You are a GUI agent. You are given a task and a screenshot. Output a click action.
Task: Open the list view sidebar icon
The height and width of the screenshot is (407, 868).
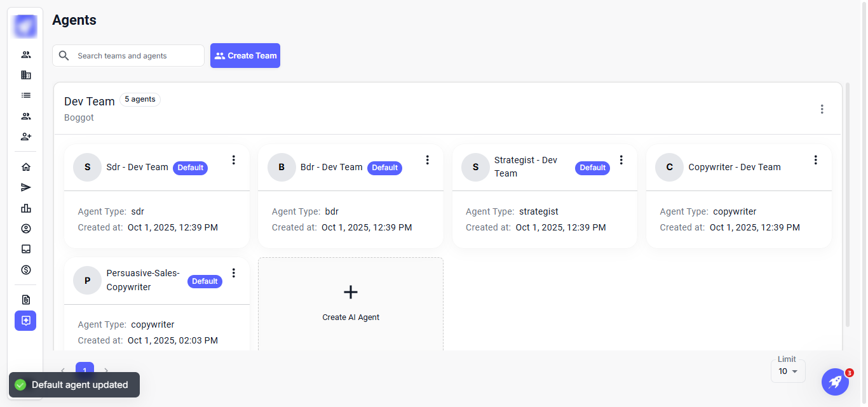pyautogui.click(x=26, y=95)
